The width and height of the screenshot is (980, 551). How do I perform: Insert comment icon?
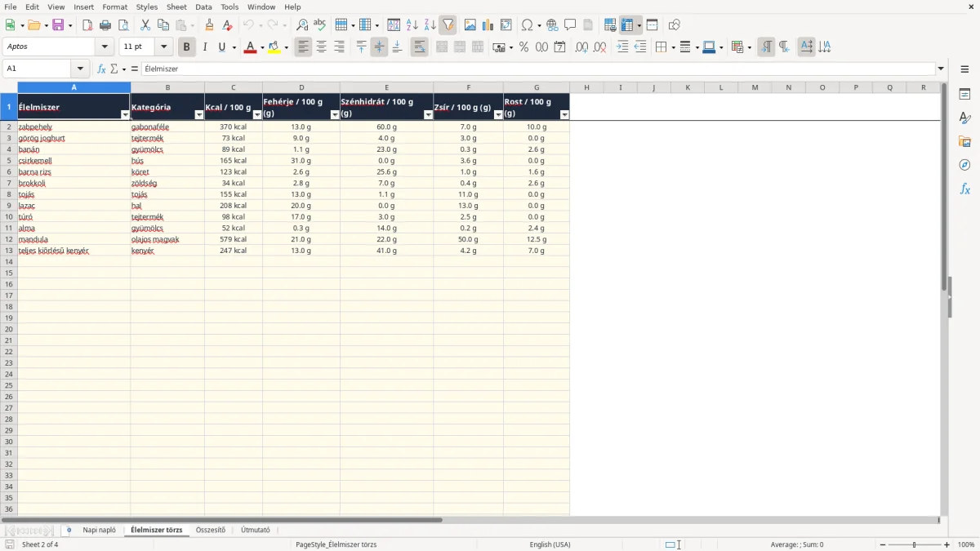tap(570, 25)
